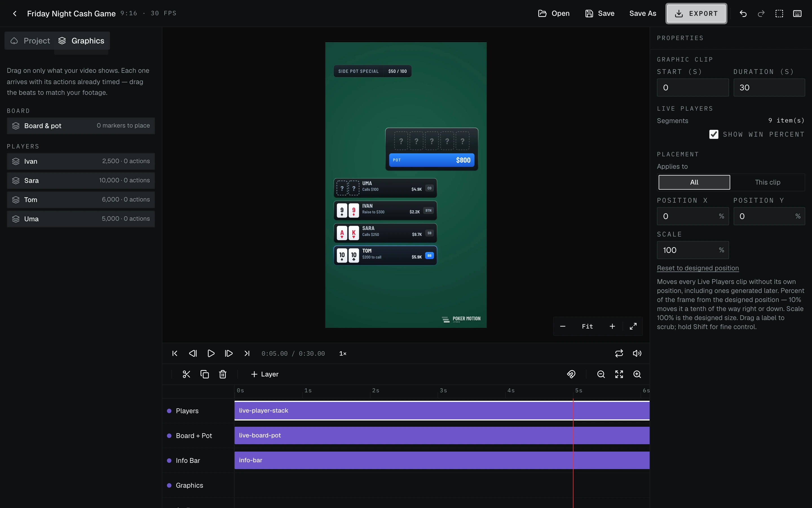Click the Scale percent input field
The width and height of the screenshot is (812, 508).
point(692,250)
